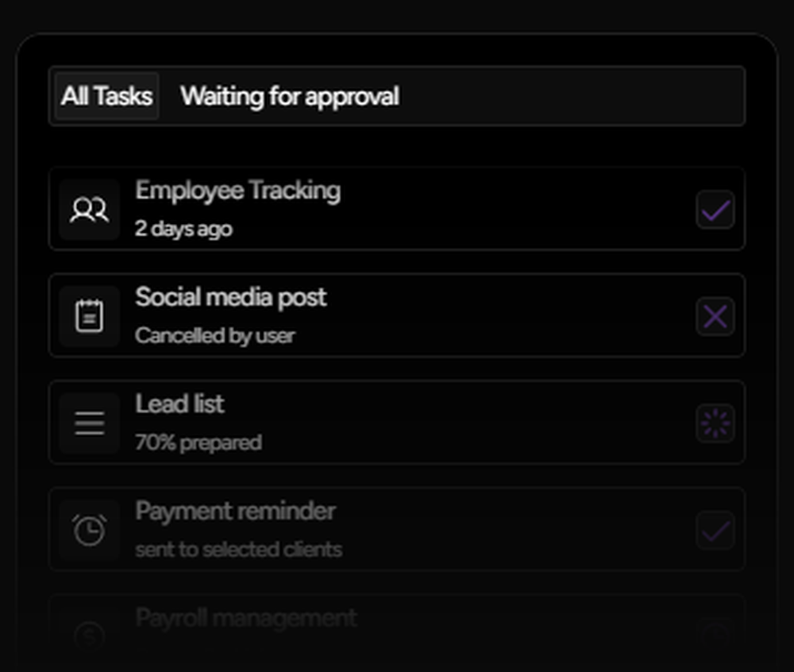Select the Social media post notepad icon
This screenshot has height=672, width=794.
[x=89, y=315]
